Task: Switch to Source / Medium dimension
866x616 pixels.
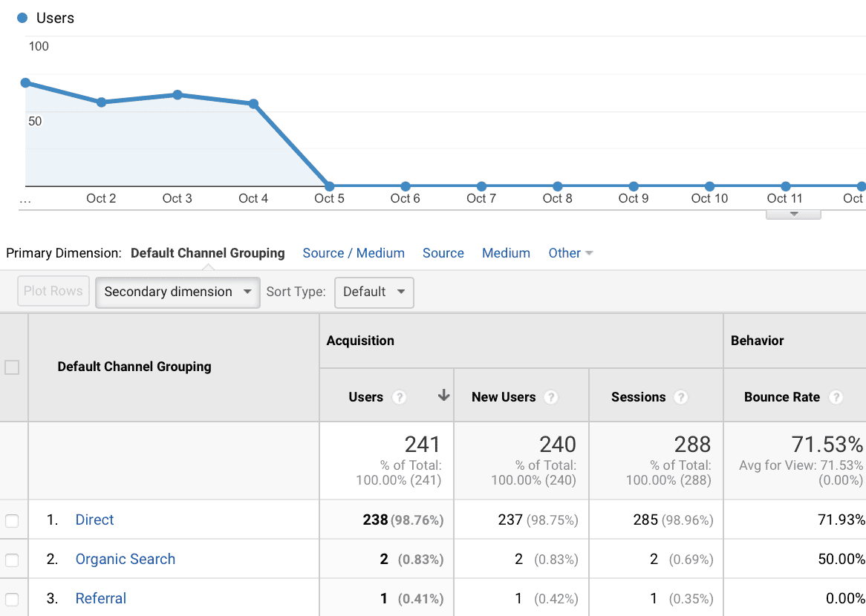Action: [x=354, y=253]
